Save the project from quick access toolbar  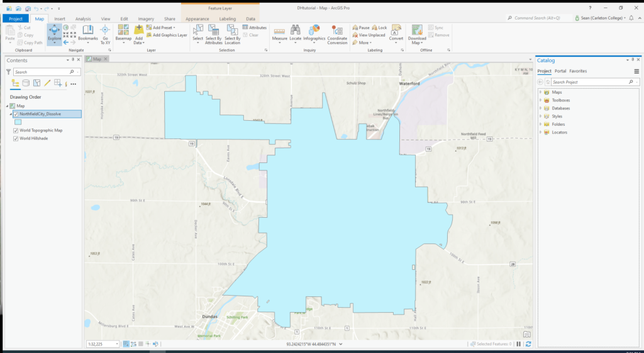click(x=28, y=8)
